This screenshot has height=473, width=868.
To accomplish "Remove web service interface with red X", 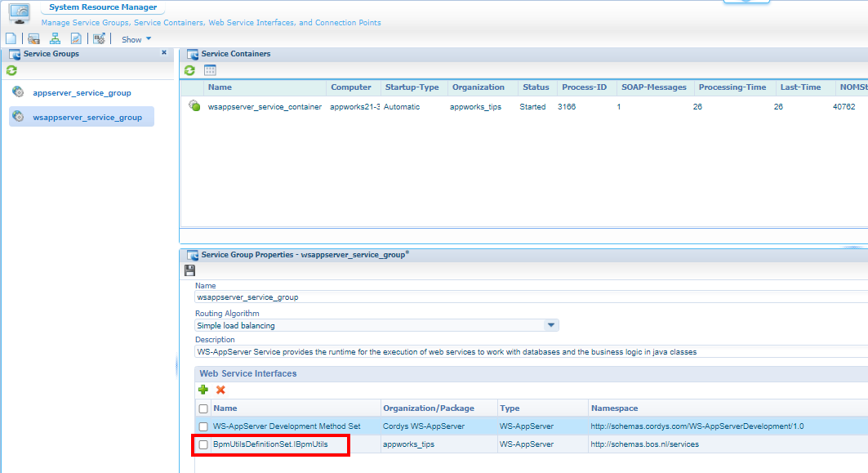I will (220, 390).
